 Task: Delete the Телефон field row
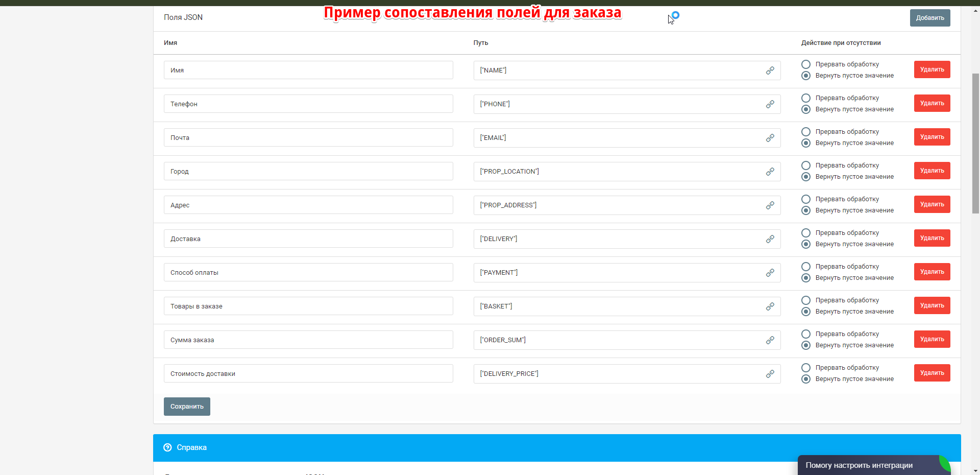tap(932, 103)
